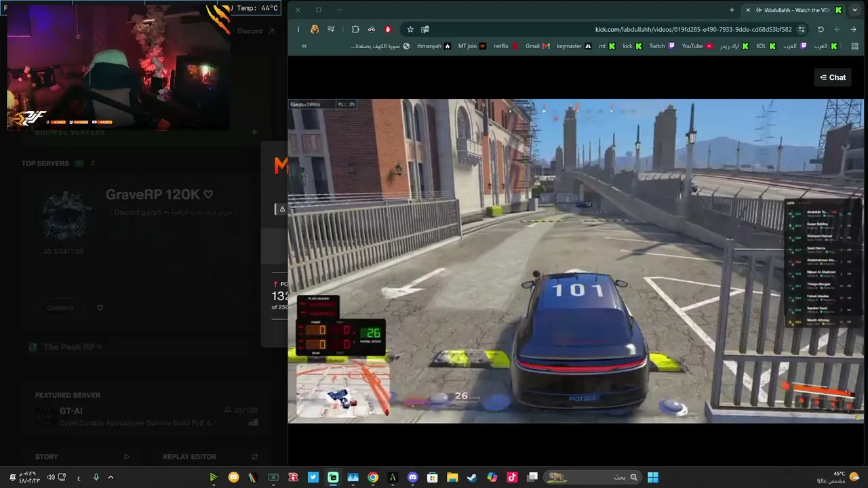Favorite GraveRP 120K with the heart icon
Viewport: 868px width, 488px height.
point(100,308)
